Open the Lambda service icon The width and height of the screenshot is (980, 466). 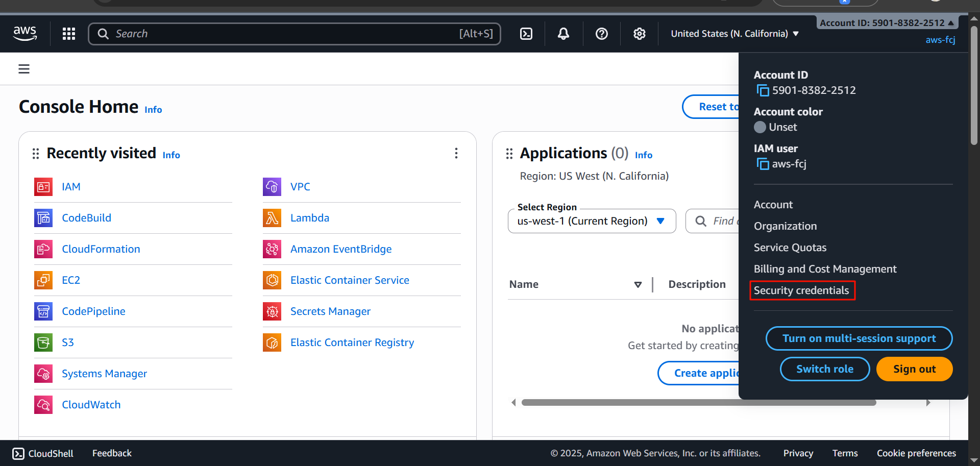272,218
